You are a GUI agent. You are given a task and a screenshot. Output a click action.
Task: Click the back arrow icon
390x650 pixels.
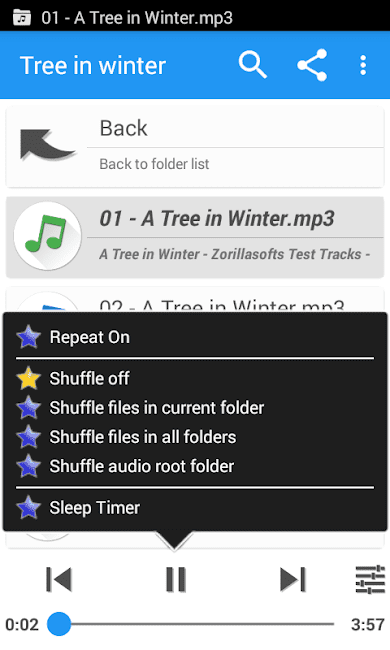pos(46,145)
